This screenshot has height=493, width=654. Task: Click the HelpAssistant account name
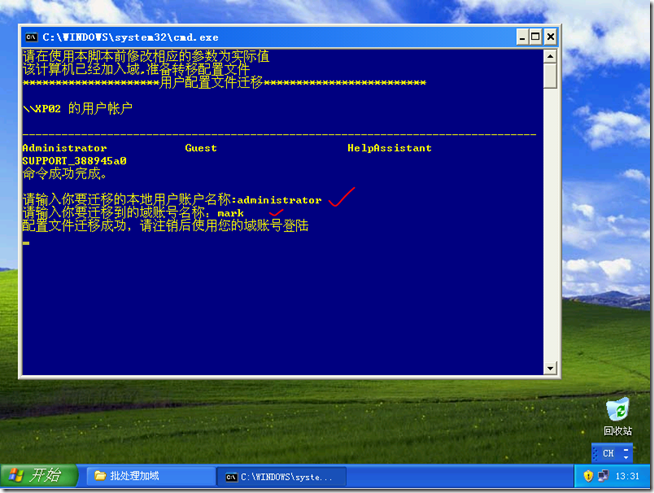pos(390,148)
